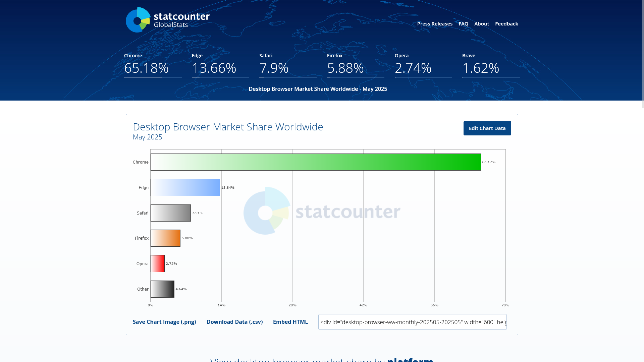Click the 4.64% value label
The height and width of the screenshot is (362, 644).
pos(181,289)
